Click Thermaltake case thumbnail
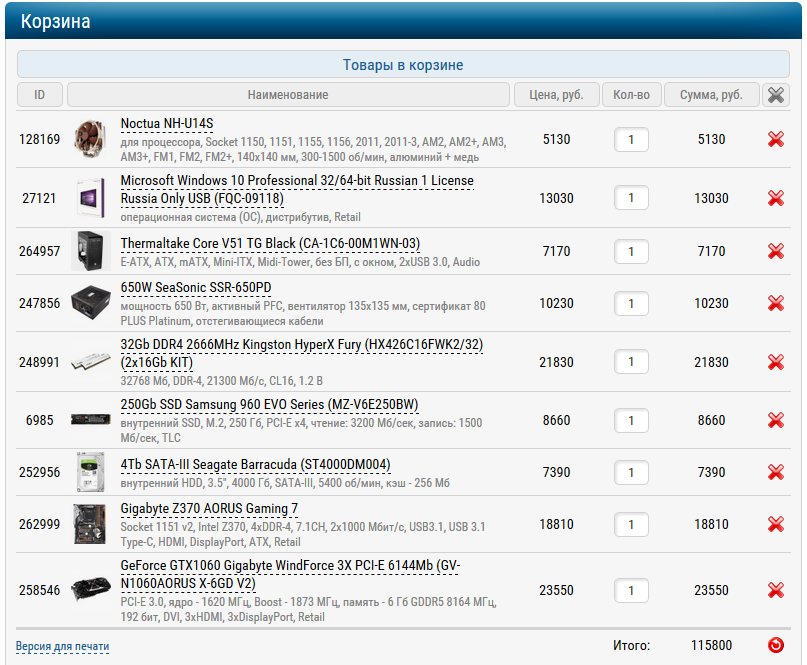Screen dimensions: 807x665 pos(91,251)
